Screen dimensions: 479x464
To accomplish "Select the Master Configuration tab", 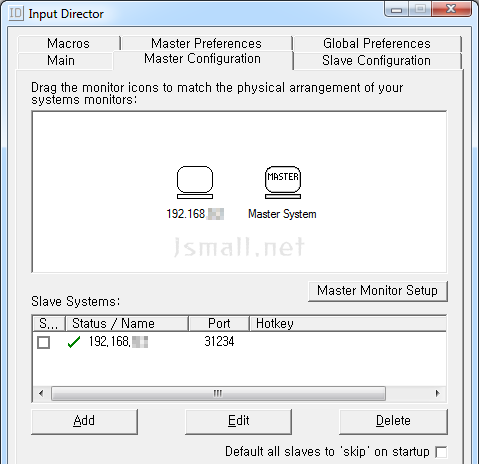I will click(x=203, y=59).
